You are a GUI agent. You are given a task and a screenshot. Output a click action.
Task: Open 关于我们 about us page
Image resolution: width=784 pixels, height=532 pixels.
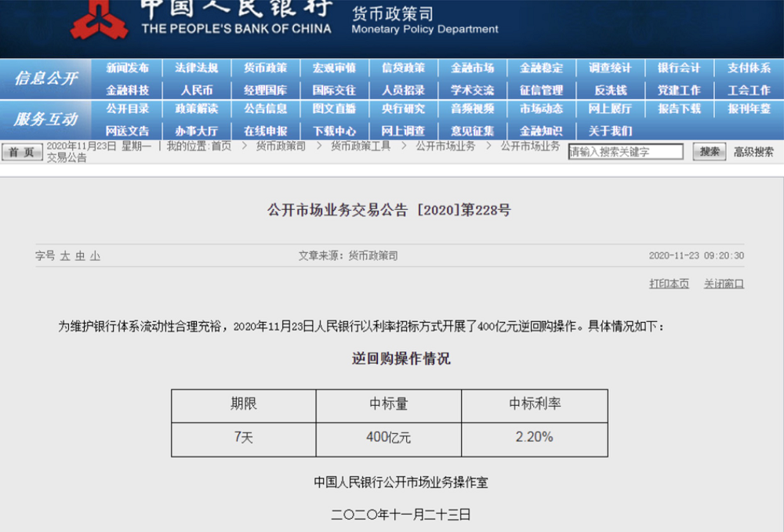pyautogui.click(x=610, y=131)
